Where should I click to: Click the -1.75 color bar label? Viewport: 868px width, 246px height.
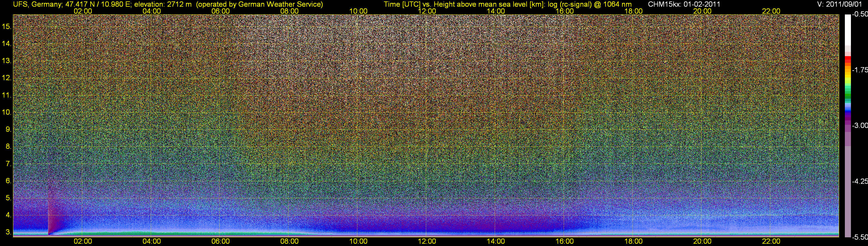pos(860,70)
